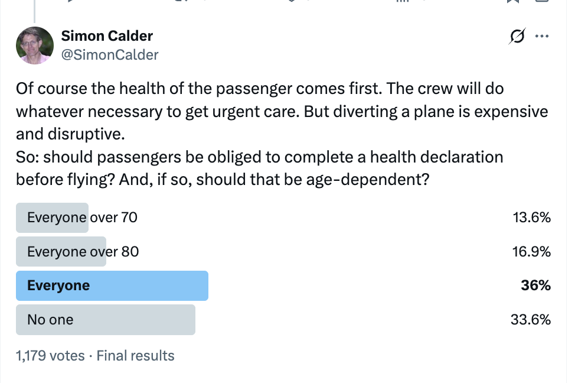Click the Grok slashed-circle icon beside the post
Image resolution: width=588 pixels, height=383 pixels.
(516, 36)
